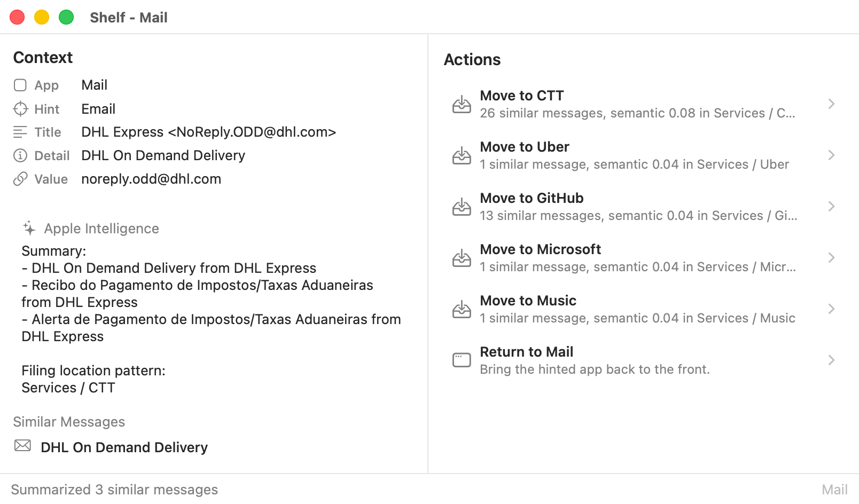The width and height of the screenshot is (859, 504).
Task: Click the Value link icon
Action: 20,179
